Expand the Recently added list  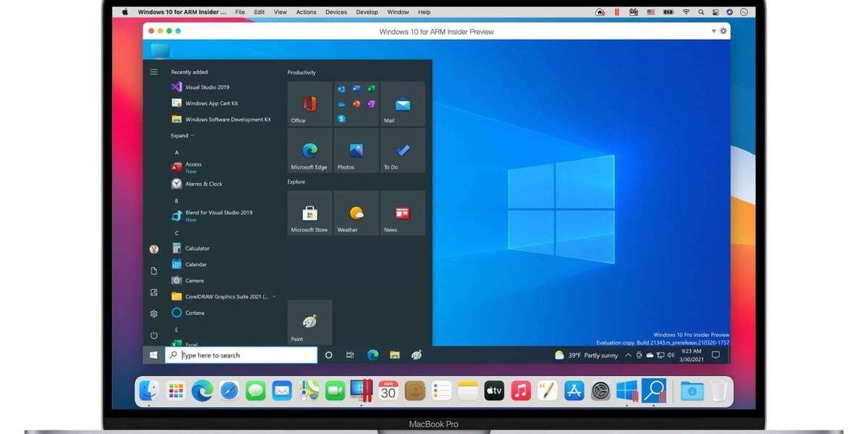point(182,136)
